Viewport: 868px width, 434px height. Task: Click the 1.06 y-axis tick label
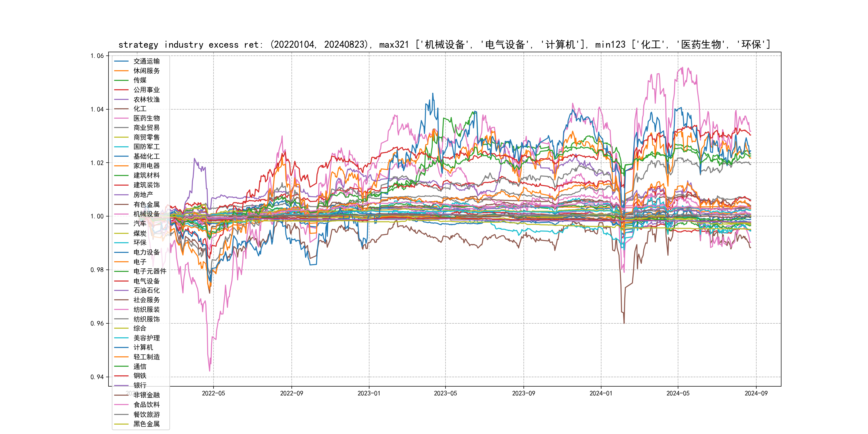97,56
